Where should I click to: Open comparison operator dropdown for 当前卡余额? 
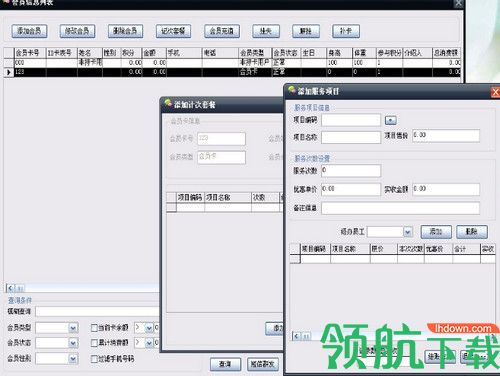point(149,328)
